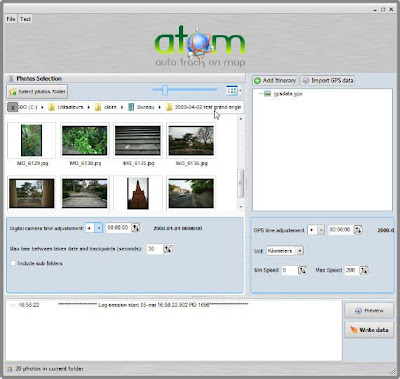This screenshot has height=379, width=400.
Task: Select the red tower photo thumbnail
Action: click(138, 193)
